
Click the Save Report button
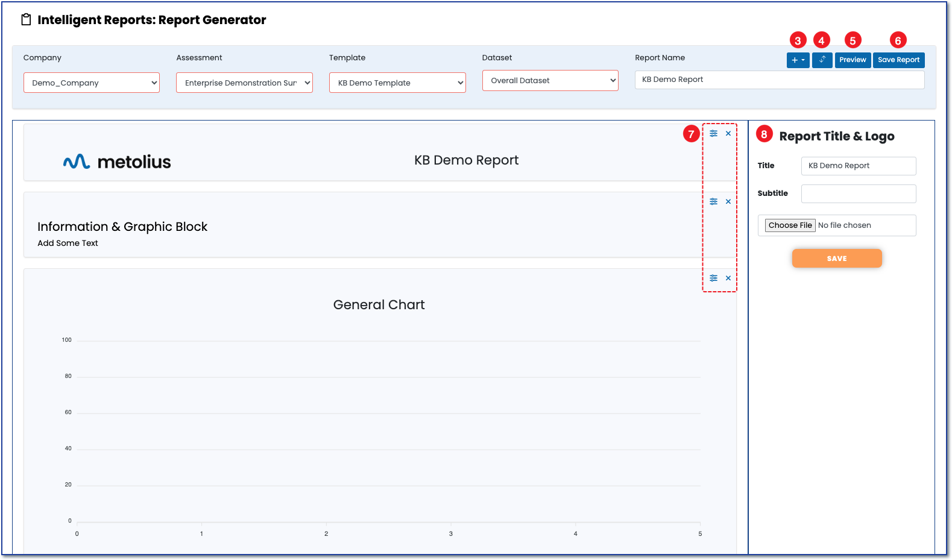coord(898,60)
